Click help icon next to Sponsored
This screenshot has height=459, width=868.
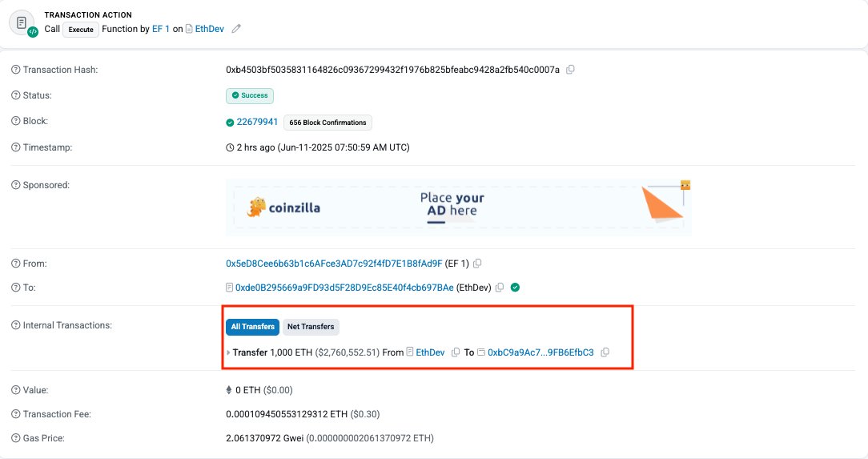coord(15,185)
